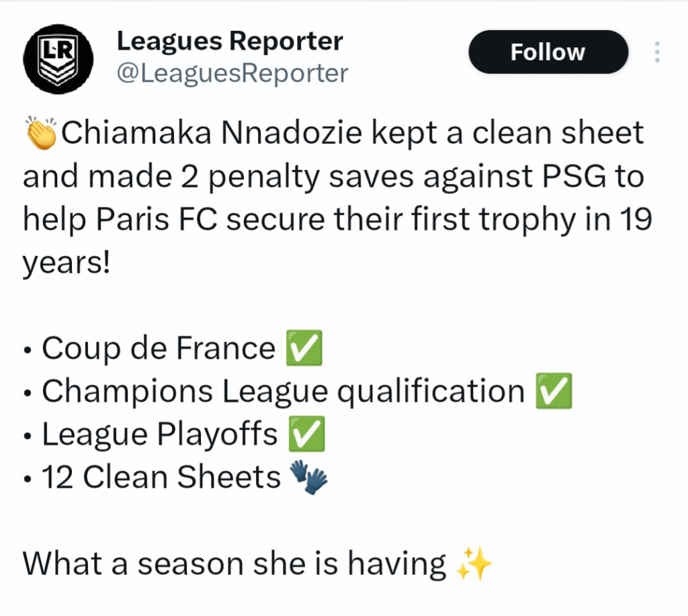The image size is (688, 616).
Task: Click the sparkles emoji at the end
Action: [x=474, y=564]
